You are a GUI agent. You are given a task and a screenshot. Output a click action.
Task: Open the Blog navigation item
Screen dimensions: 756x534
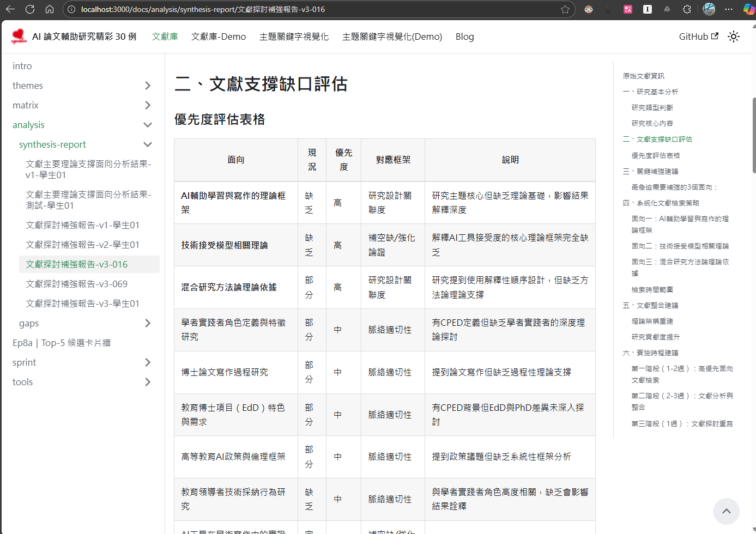pos(464,37)
